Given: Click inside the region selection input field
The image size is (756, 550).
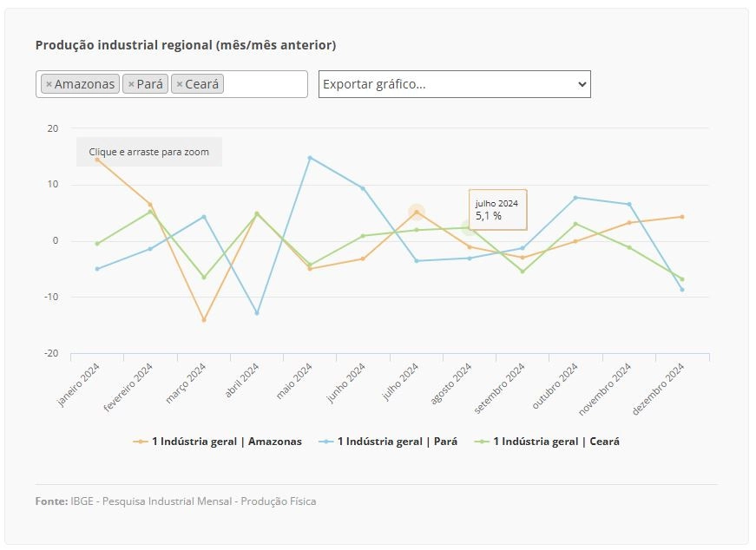Looking at the screenshot, I should 264,84.
